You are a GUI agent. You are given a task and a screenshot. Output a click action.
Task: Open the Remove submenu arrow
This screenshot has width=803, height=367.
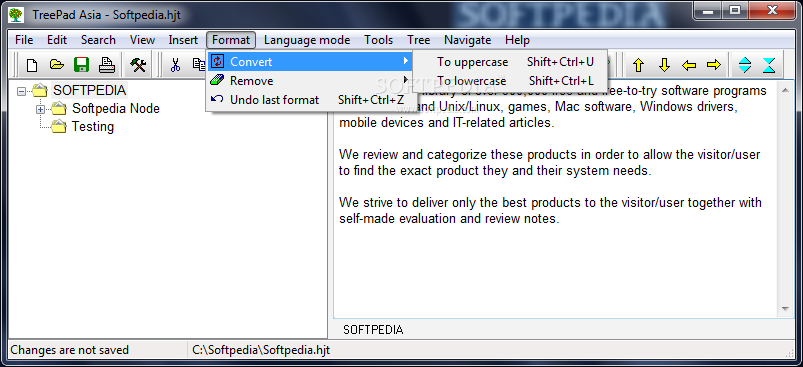pyautogui.click(x=406, y=80)
